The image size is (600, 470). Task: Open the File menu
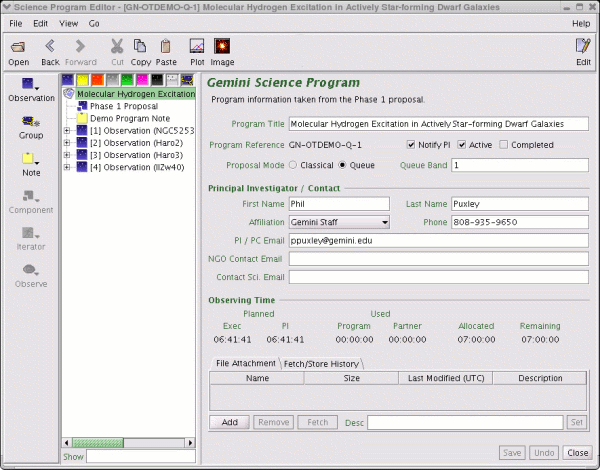16,24
